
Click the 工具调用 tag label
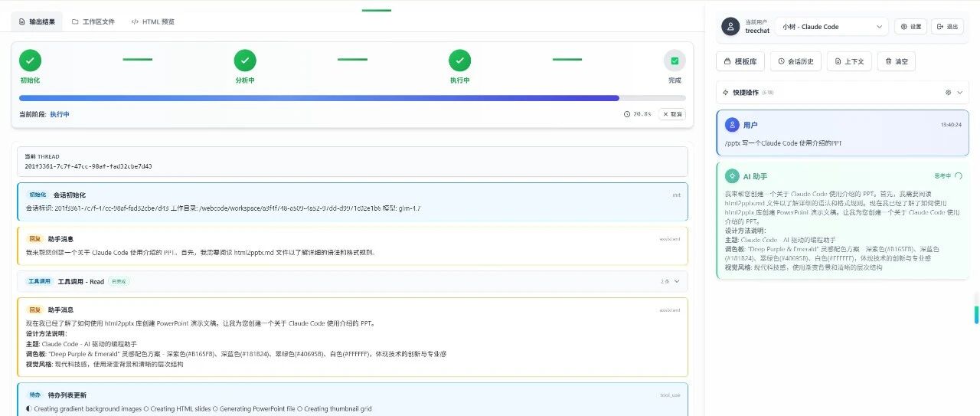(x=40, y=281)
